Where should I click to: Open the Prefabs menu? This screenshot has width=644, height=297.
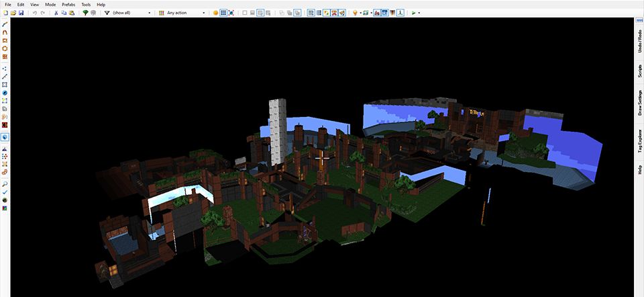coord(67,4)
